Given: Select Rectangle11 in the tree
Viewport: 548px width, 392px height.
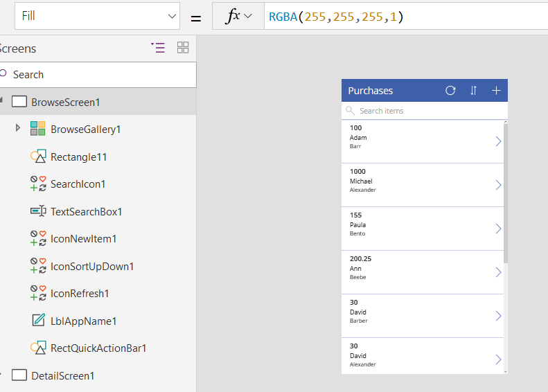Looking at the screenshot, I should [78, 157].
